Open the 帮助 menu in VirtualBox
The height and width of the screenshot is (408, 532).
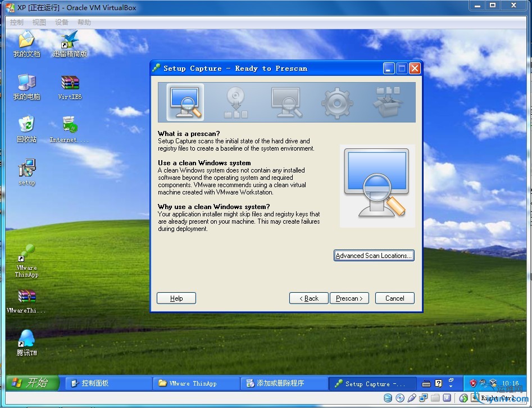click(x=84, y=22)
